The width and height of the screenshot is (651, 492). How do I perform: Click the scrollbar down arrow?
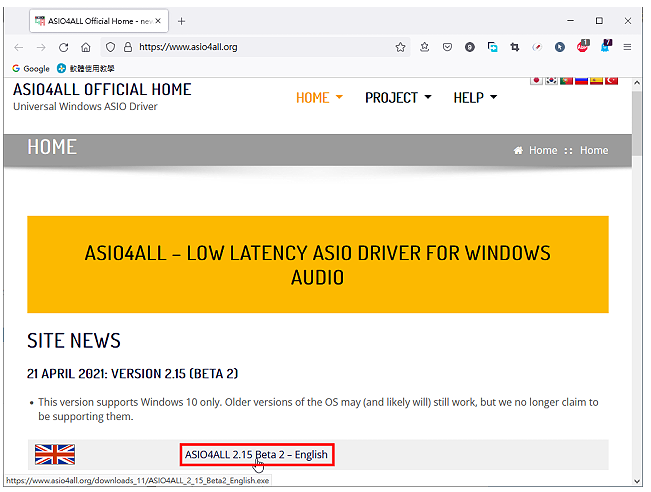click(636, 481)
